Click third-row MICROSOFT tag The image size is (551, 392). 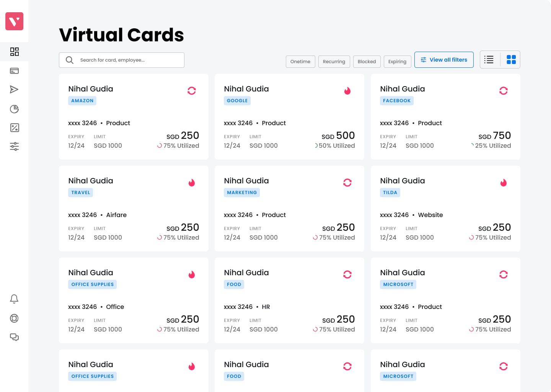398,284
